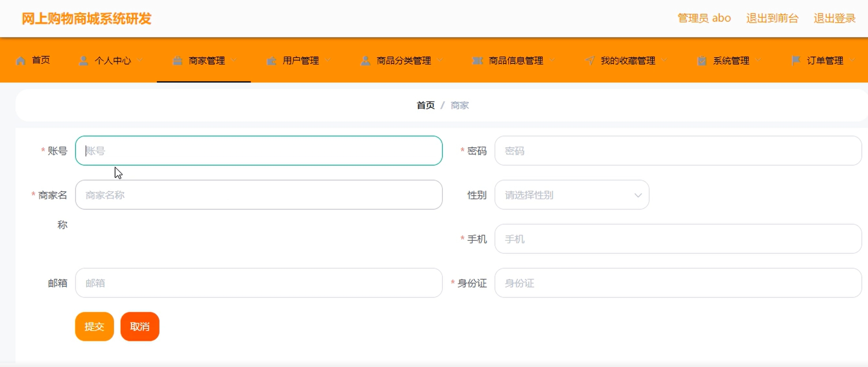Focus the 密码 password input field
This screenshot has height=367, width=868.
tap(678, 151)
